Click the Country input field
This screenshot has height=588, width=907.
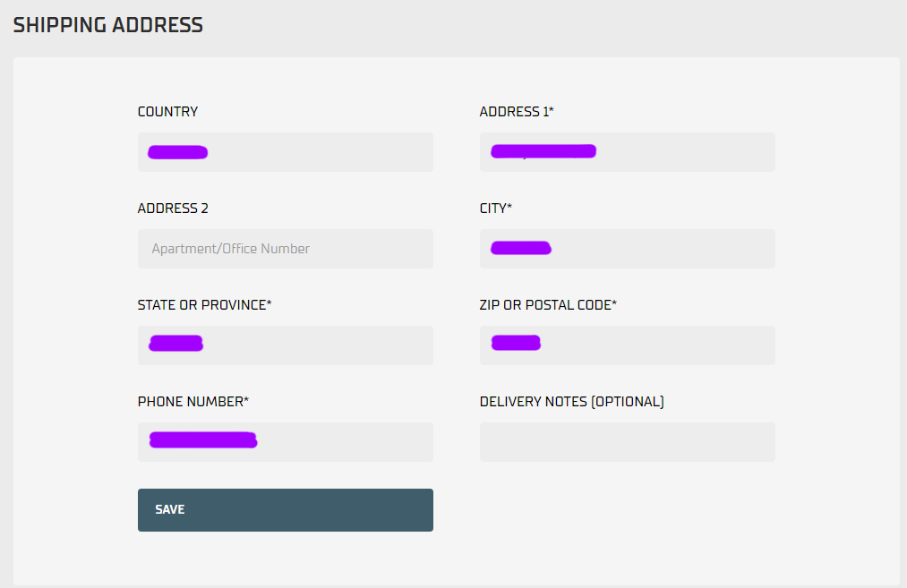[x=285, y=152]
